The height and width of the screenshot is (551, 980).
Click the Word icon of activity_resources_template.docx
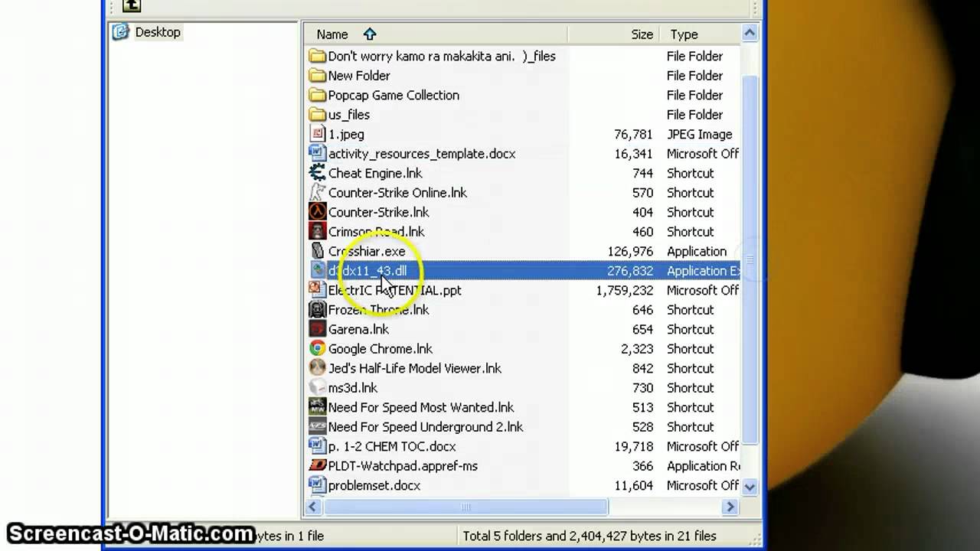(317, 154)
